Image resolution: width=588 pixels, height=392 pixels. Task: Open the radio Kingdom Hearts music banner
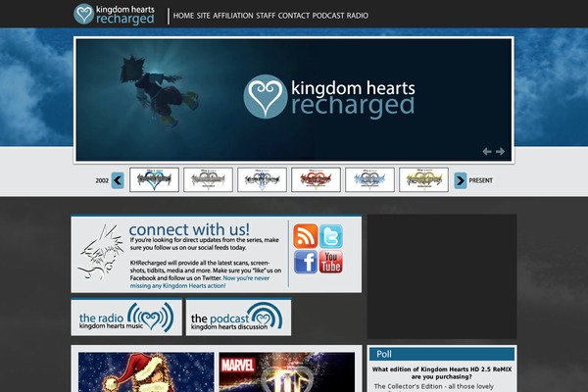tap(126, 318)
